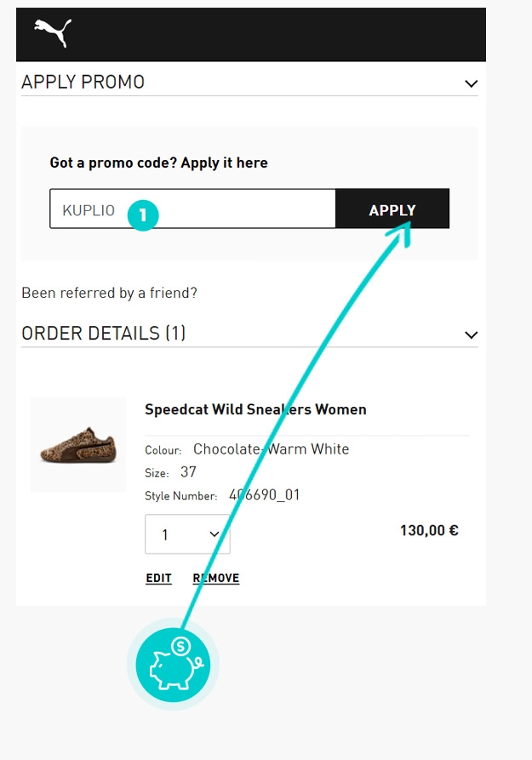The image size is (532, 760).
Task: Open 'Been referred by a friend?' link
Action: click(x=109, y=293)
